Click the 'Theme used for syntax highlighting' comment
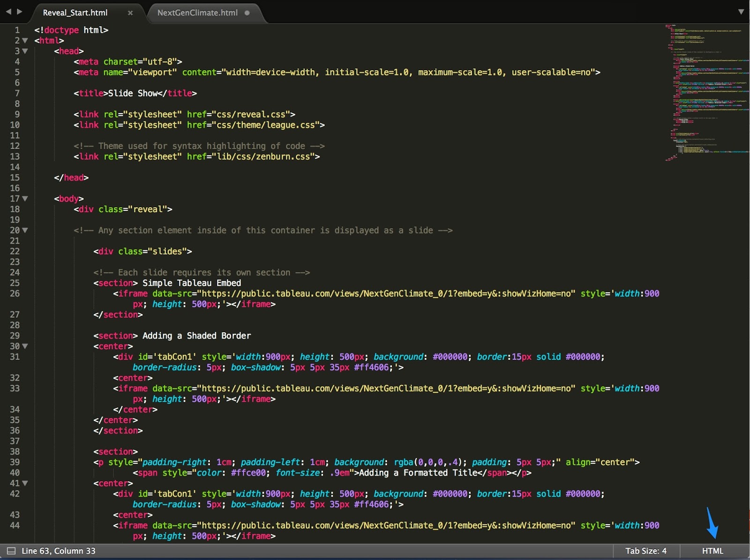 point(199,146)
